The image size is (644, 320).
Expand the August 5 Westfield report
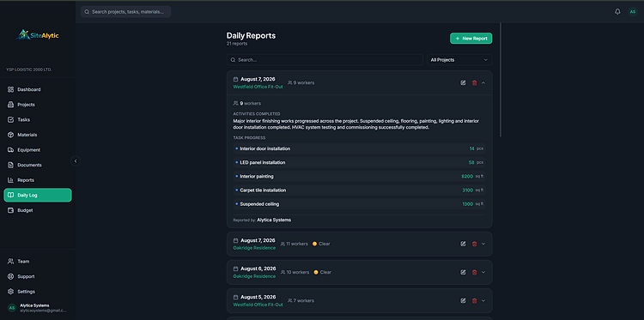click(x=483, y=301)
